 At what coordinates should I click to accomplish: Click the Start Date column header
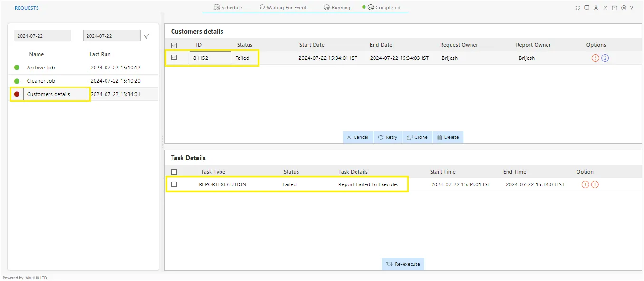click(x=312, y=45)
